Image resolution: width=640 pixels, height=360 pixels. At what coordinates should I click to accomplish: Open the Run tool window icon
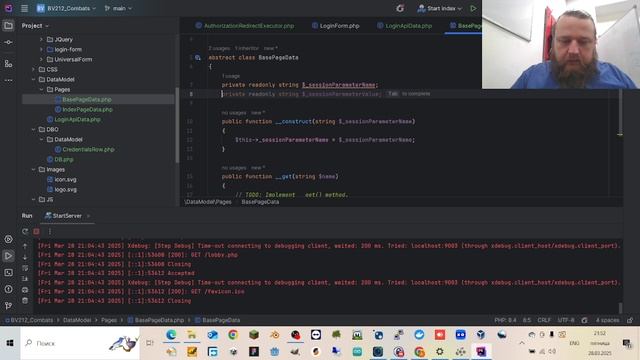point(8,256)
